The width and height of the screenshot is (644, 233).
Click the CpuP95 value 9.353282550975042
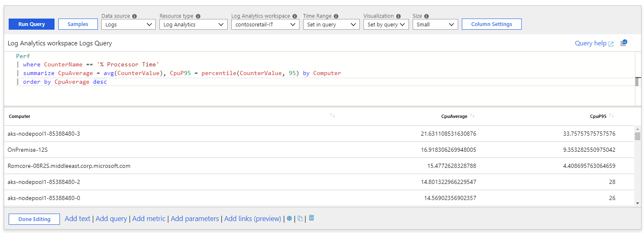pyautogui.click(x=589, y=150)
